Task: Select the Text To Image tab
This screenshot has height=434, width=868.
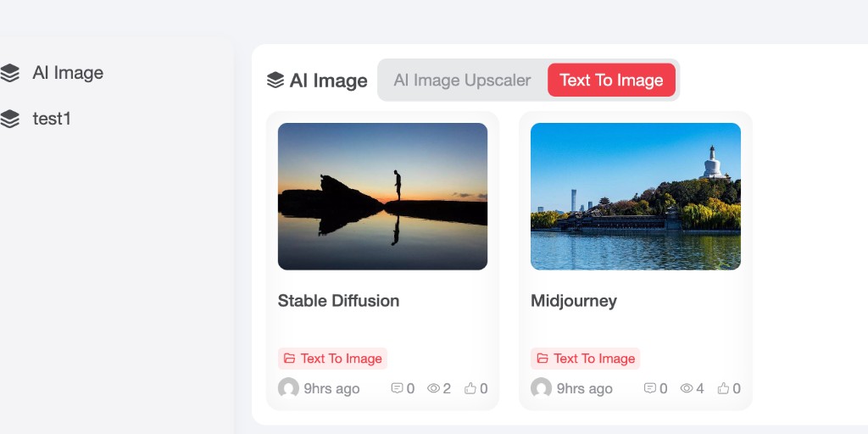Action: point(611,81)
